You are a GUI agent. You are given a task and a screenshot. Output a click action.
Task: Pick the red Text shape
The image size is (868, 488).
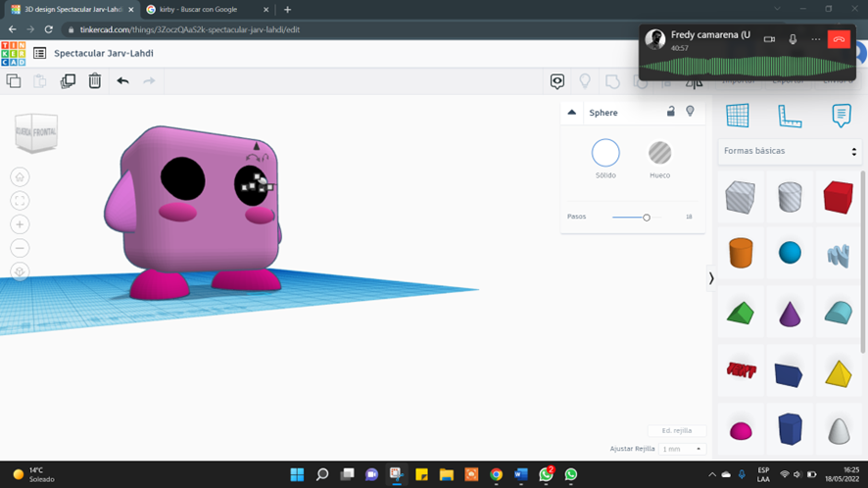click(x=741, y=370)
